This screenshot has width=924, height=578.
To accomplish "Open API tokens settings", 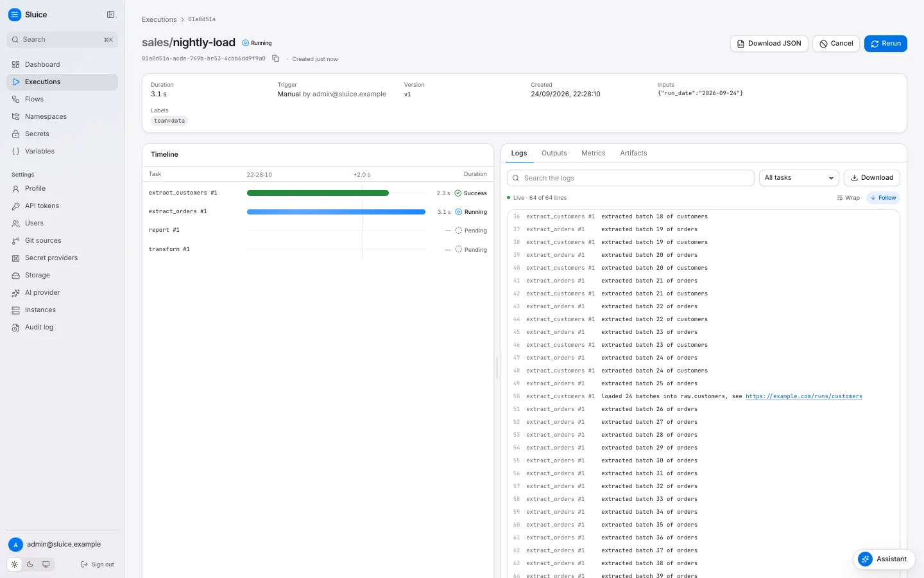I will pos(62,206).
